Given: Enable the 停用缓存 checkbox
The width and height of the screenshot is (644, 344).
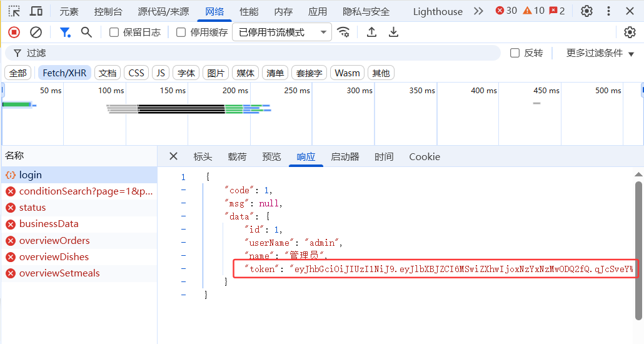Looking at the screenshot, I should (x=181, y=32).
